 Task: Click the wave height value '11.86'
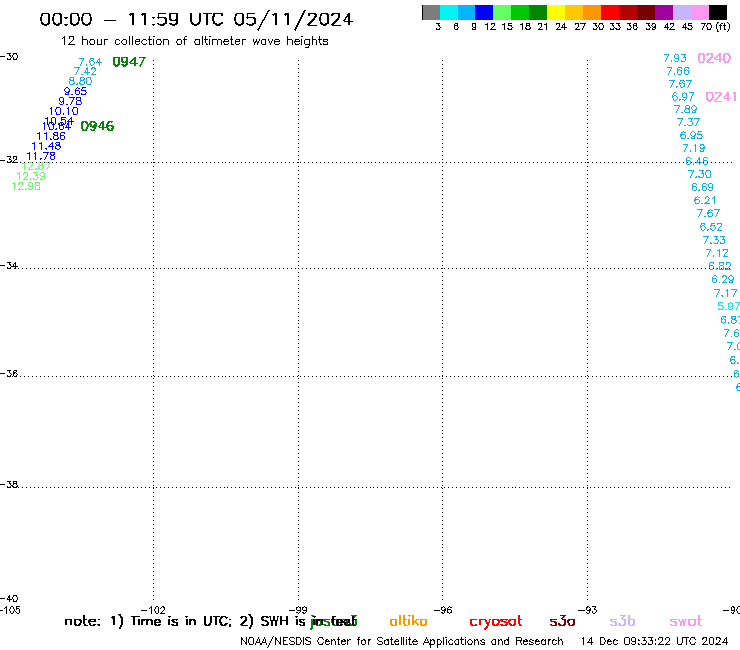coord(51,136)
